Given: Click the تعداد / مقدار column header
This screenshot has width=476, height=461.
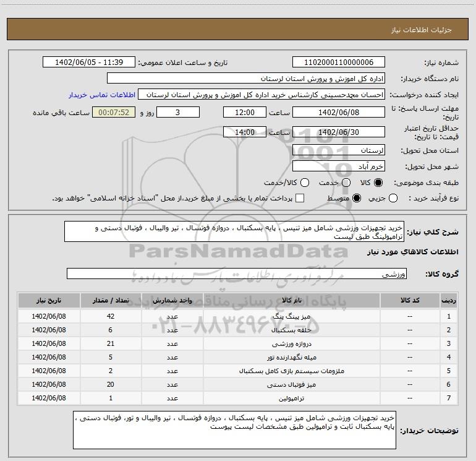Looking at the screenshot, I should coord(111,300).
